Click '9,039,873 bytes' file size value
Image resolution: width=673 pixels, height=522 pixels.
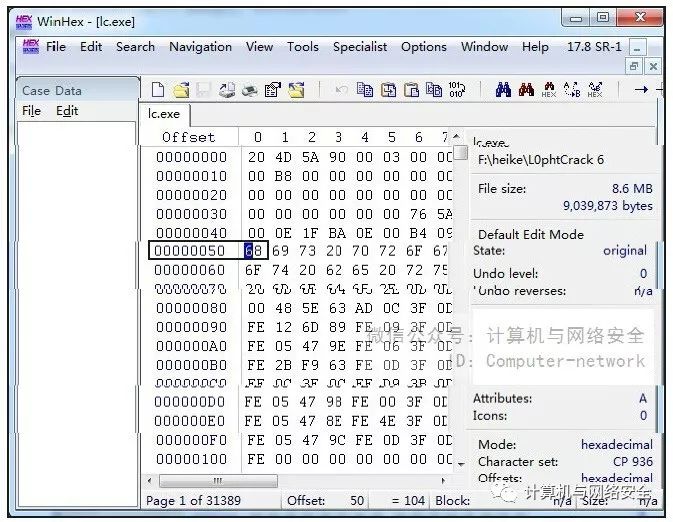point(608,206)
